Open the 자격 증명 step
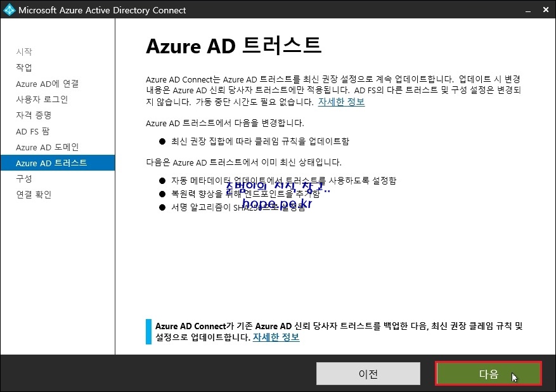 pyautogui.click(x=34, y=115)
